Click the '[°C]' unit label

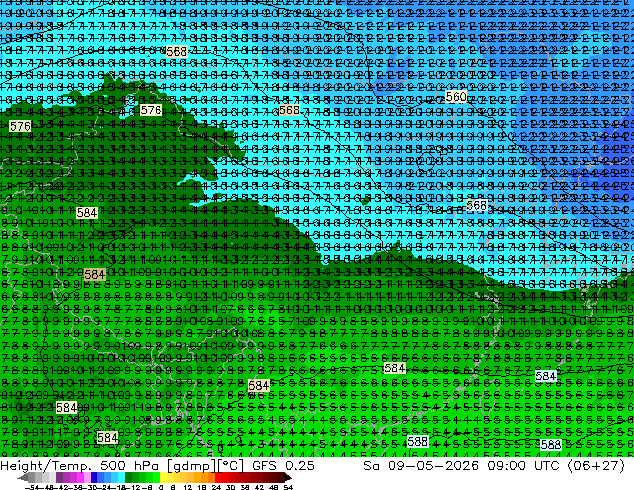click(x=230, y=466)
